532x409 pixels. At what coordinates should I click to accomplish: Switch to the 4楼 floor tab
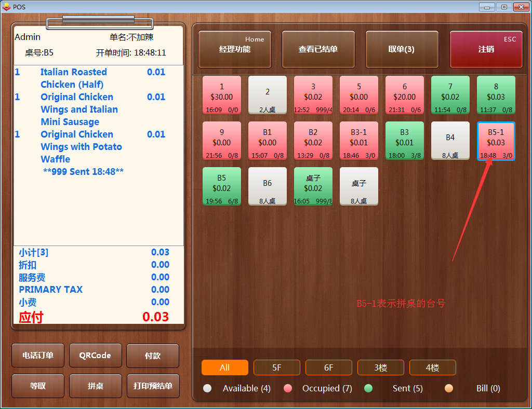[x=433, y=367]
